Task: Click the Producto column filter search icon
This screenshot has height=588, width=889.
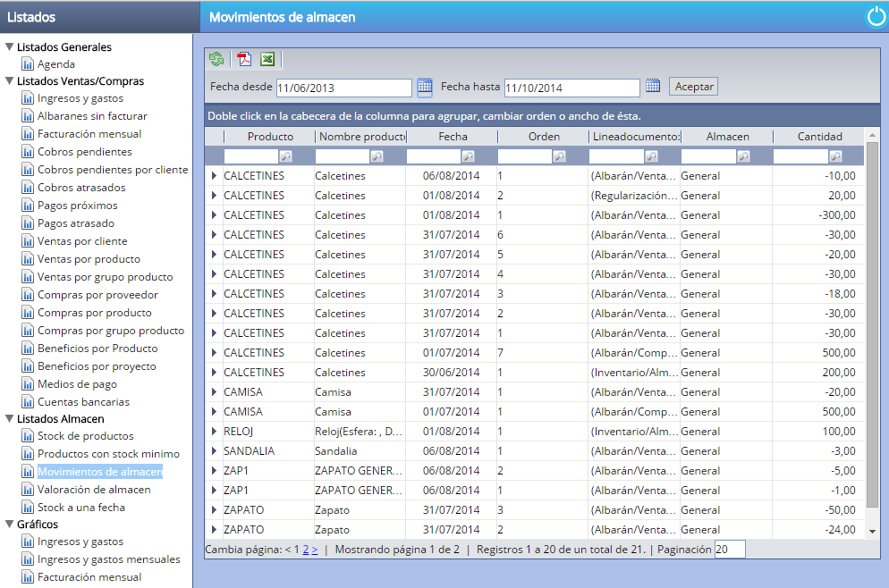Action: click(x=286, y=156)
